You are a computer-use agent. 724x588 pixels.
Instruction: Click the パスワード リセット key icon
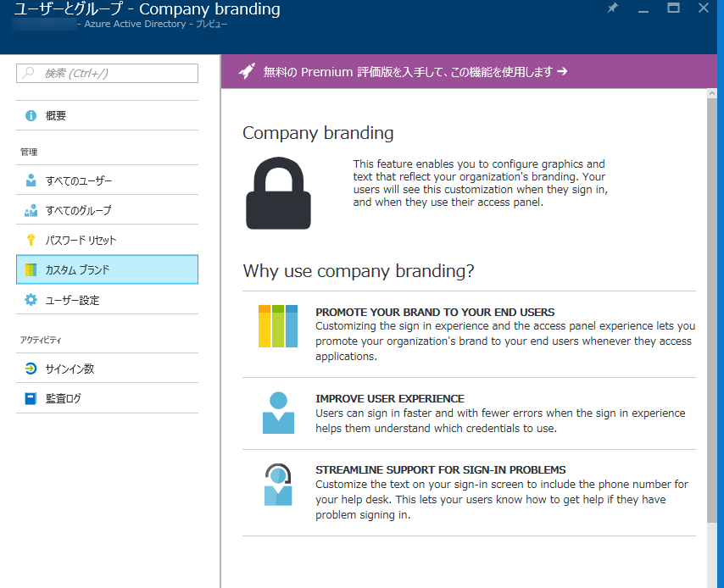[x=31, y=240]
